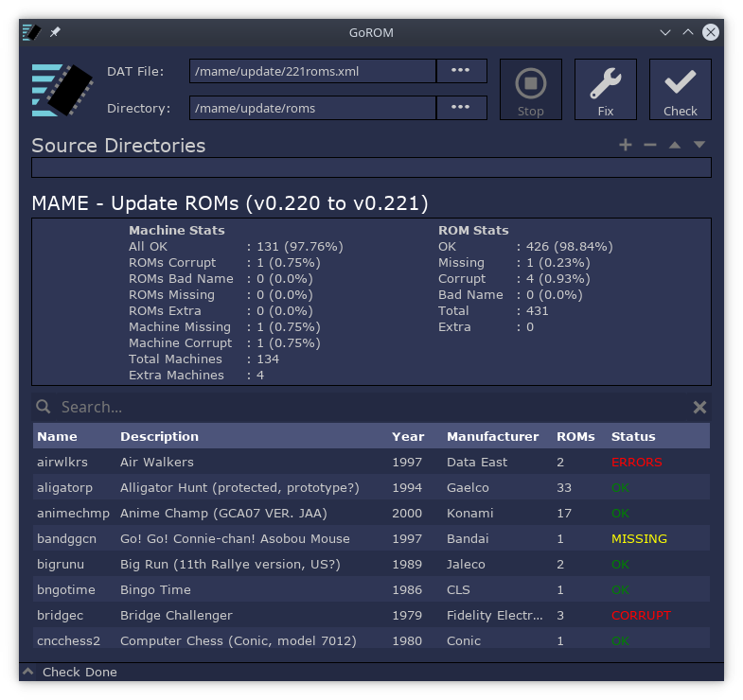Browse for Directory with ellipsis button

pos(461,108)
